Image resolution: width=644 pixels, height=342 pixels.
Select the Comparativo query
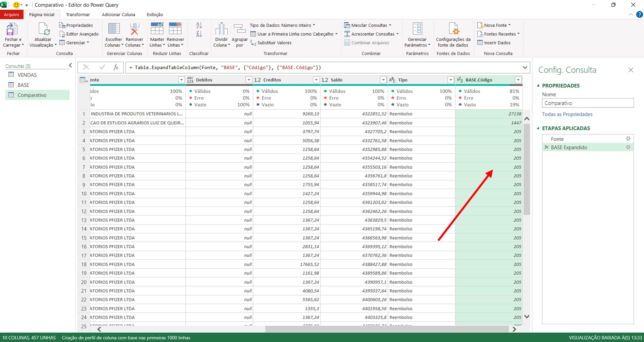37,95
